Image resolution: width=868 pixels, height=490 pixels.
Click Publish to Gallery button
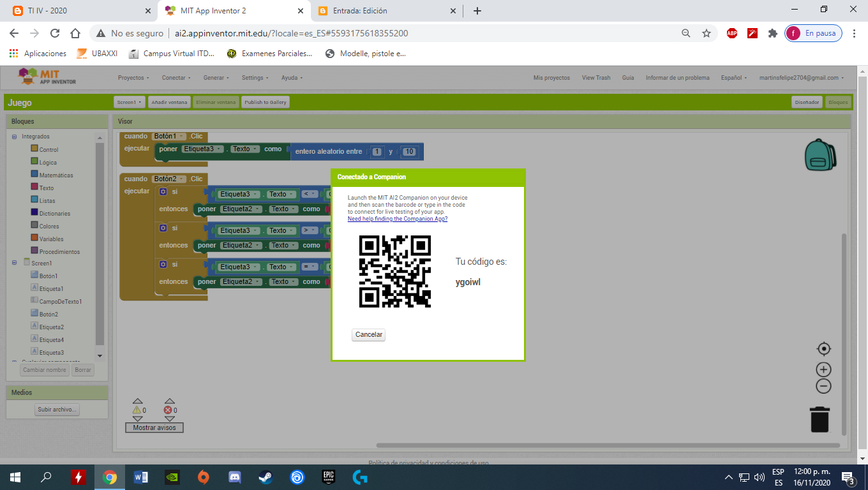tap(266, 102)
